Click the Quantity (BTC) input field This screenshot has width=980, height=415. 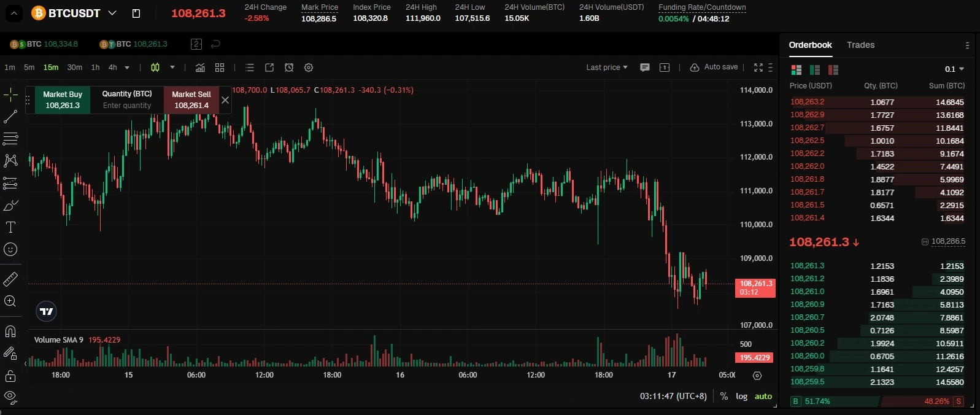pyautogui.click(x=127, y=106)
